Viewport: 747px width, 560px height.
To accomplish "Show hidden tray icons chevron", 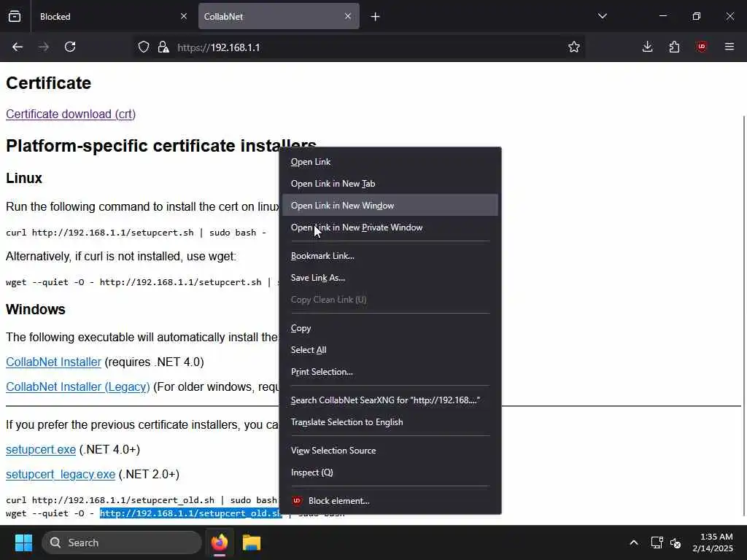I will point(634,542).
